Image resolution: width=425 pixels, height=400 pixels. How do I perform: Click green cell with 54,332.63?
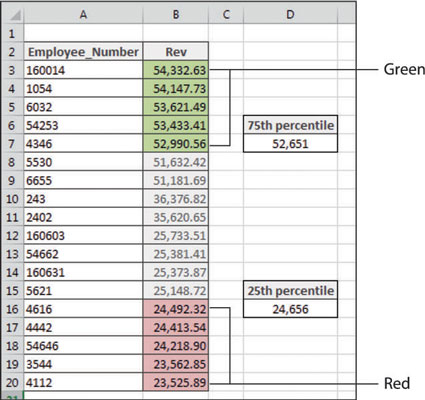click(x=176, y=70)
